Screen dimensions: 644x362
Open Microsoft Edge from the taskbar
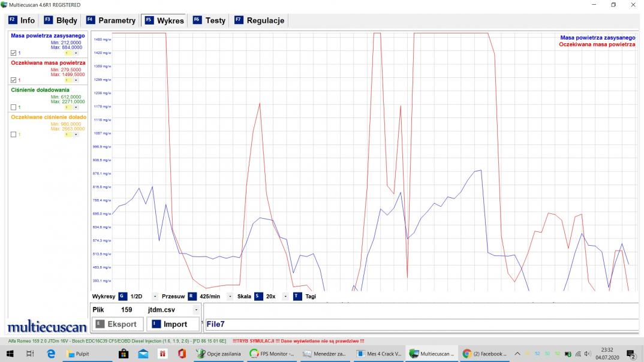[x=51, y=354]
